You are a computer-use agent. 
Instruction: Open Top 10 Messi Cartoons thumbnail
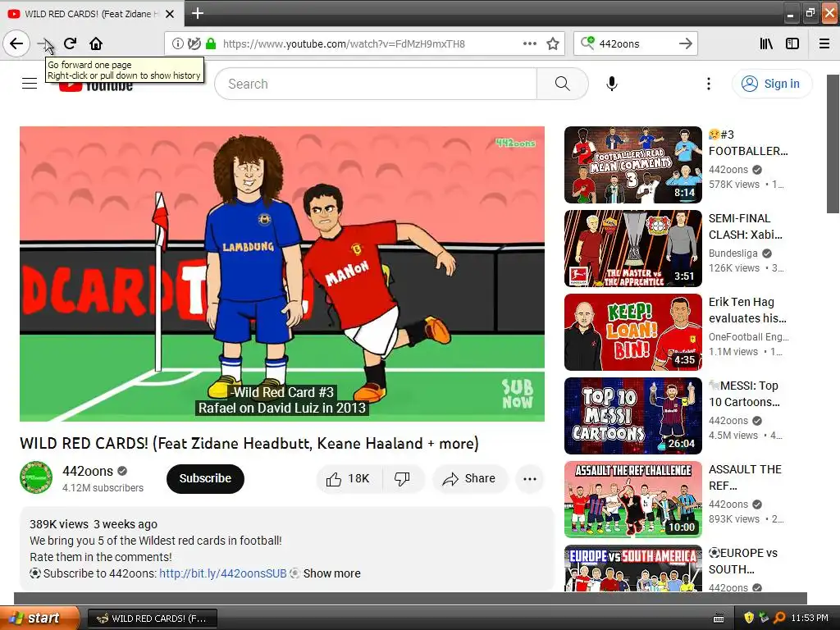[x=632, y=416]
